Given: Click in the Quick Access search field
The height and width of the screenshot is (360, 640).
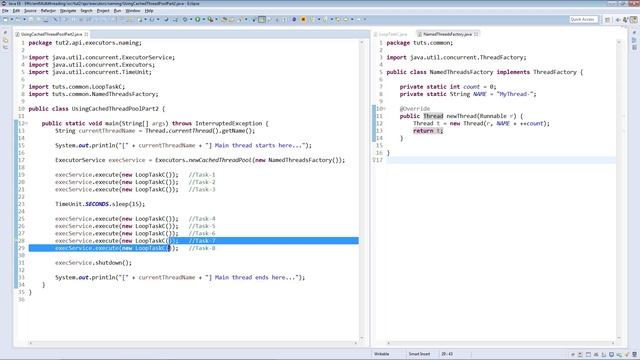Looking at the screenshot, I should pyautogui.click(x=583, y=20).
